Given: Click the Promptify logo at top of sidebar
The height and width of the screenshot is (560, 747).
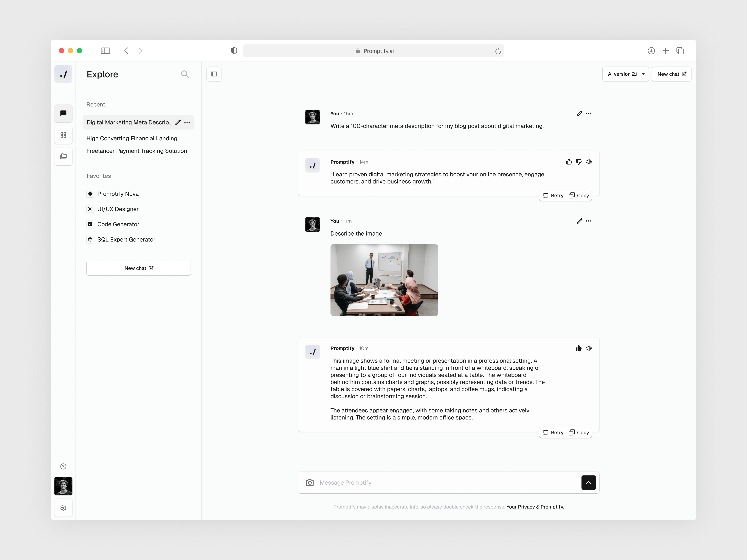Looking at the screenshot, I should (x=63, y=74).
